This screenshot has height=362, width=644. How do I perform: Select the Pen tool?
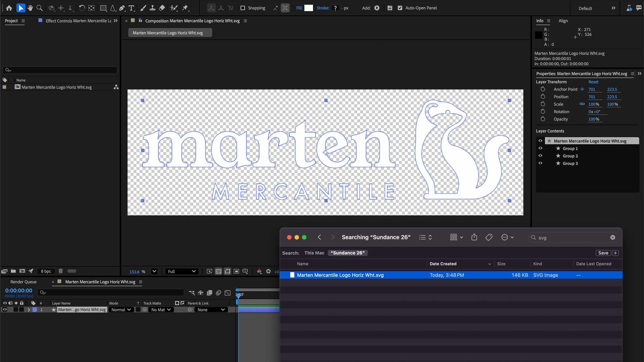pyautogui.click(x=122, y=8)
